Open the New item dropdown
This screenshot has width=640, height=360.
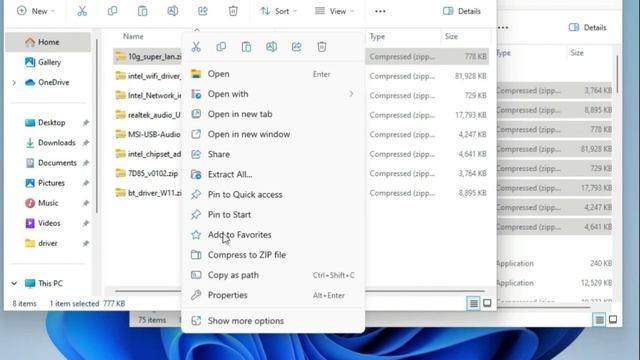[x=36, y=11]
